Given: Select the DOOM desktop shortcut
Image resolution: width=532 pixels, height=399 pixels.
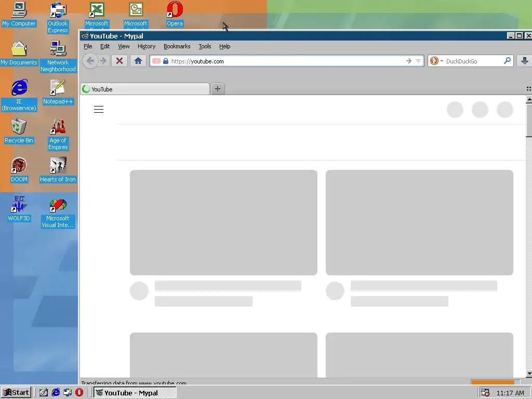Looking at the screenshot, I should (19, 170).
